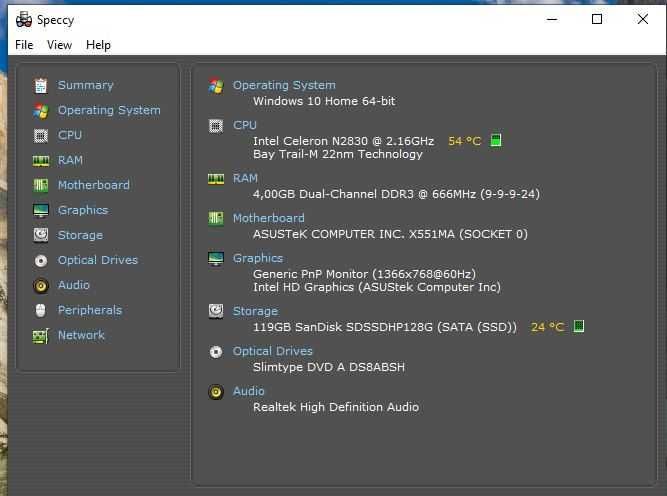Show the Graphics section from sidebar

coord(83,210)
